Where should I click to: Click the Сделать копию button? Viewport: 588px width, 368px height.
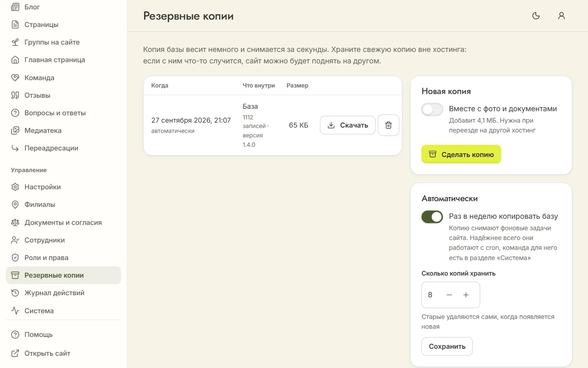click(x=461, y=155)
